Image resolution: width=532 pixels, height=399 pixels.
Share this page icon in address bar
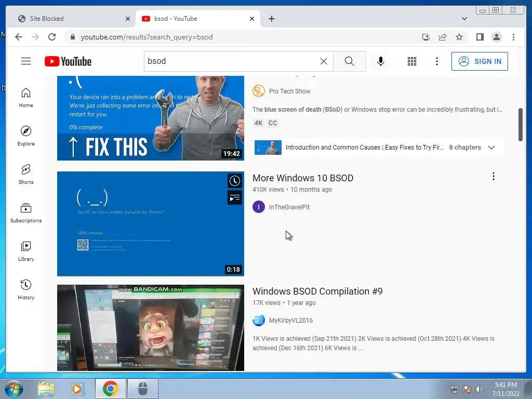443,37
